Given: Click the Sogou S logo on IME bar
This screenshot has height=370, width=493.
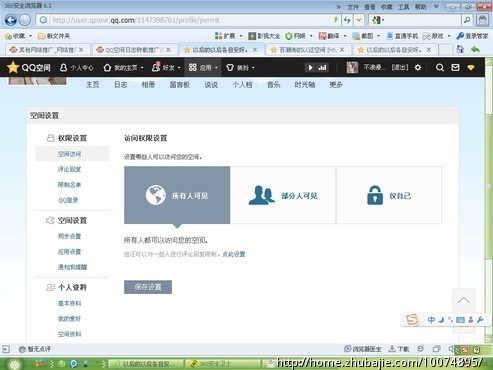Looking at the screenshot, I should (x=412, y=320).
